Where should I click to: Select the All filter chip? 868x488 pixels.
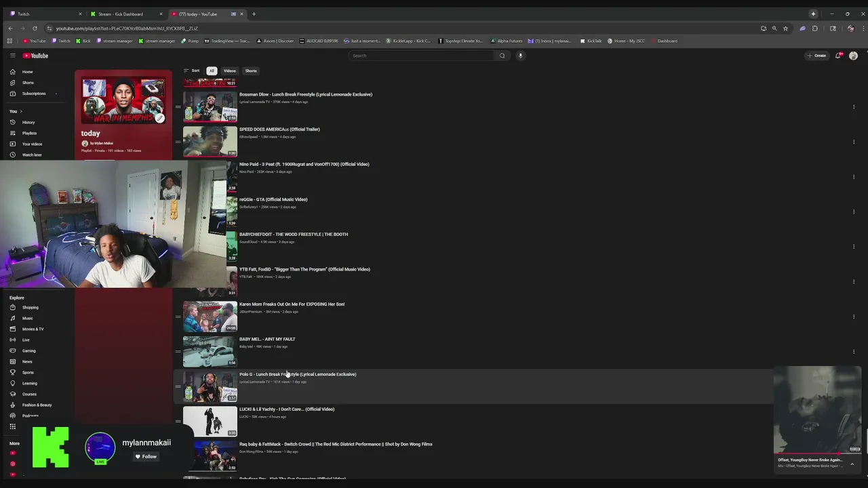pyautogui.click(x=212, y=70)
